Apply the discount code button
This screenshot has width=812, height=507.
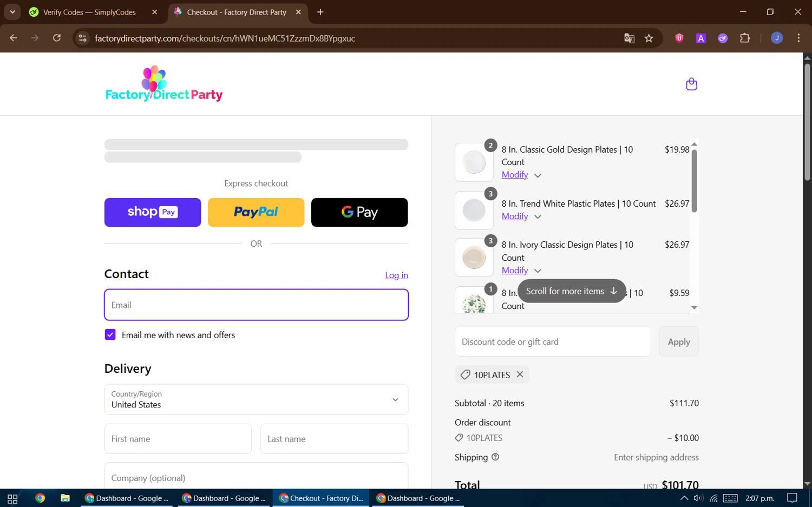point(679,341)
